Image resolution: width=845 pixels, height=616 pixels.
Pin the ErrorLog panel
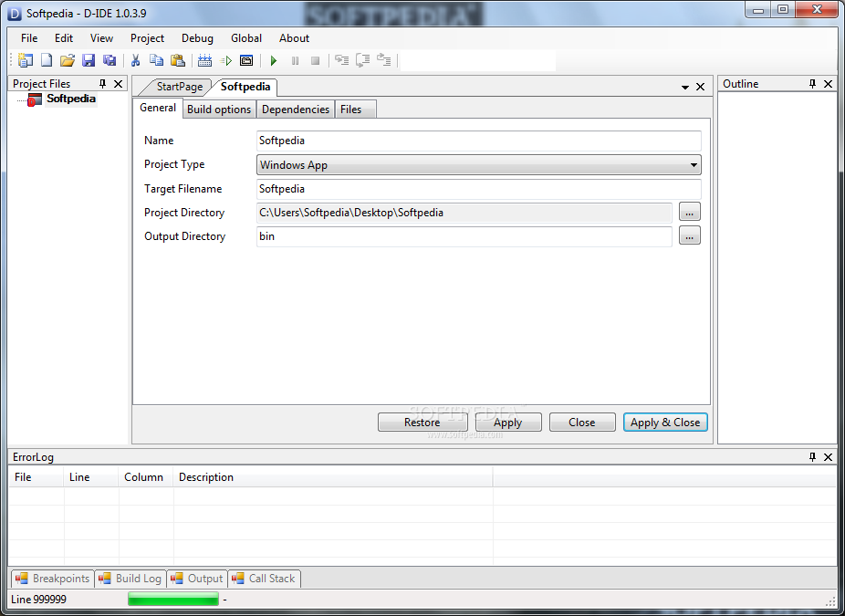coord(813,457)
